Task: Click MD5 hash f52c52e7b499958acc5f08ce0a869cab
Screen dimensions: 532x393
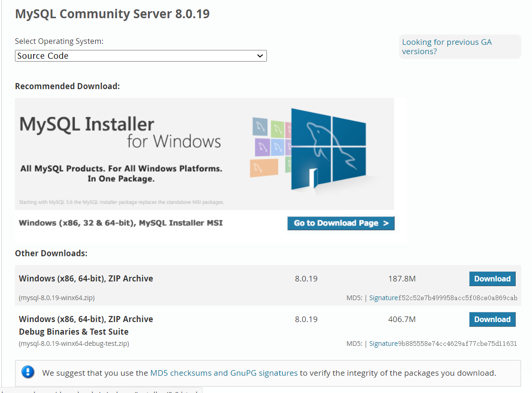Action: 458,298
